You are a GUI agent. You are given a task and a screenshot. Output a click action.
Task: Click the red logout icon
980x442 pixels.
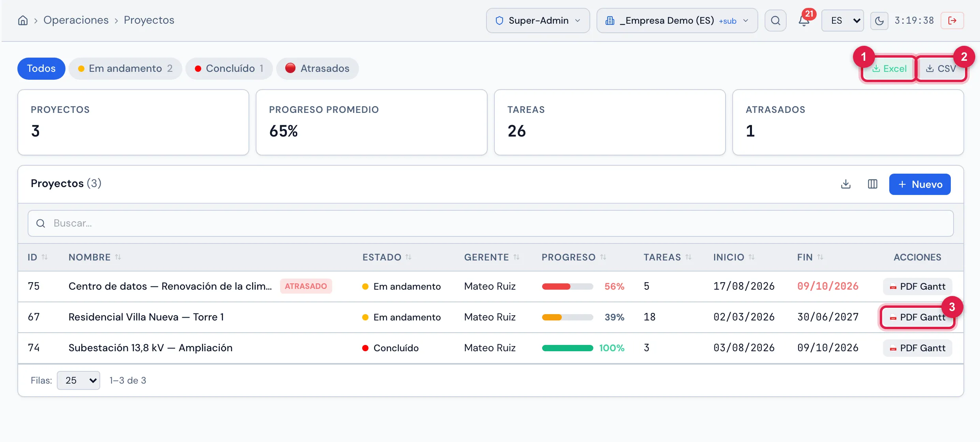(x=952, y=21)
